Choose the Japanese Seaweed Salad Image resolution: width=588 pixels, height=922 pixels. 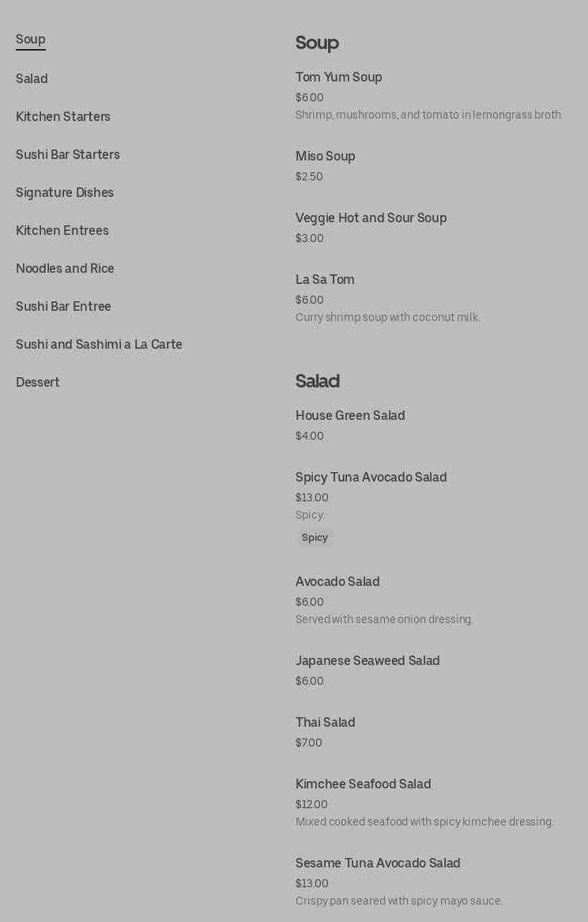click(x=367, y=661)
